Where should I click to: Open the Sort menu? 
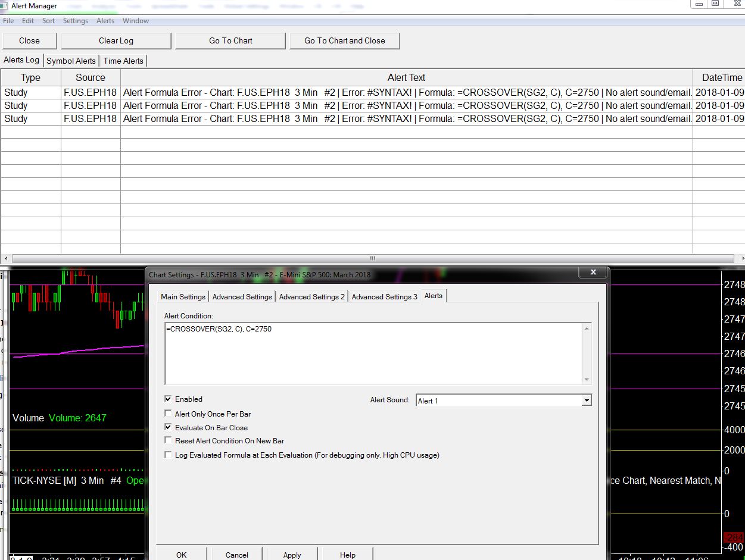click(x=48, y=21)
